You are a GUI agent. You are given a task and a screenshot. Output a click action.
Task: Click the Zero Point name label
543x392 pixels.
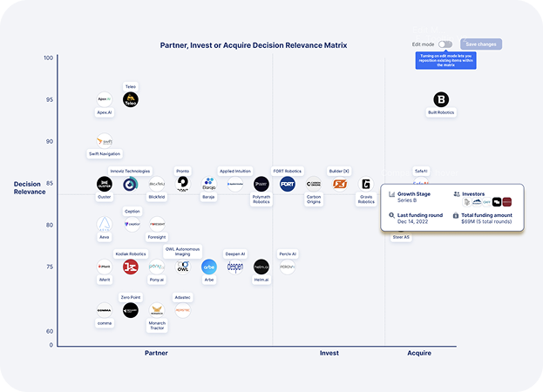131,298
